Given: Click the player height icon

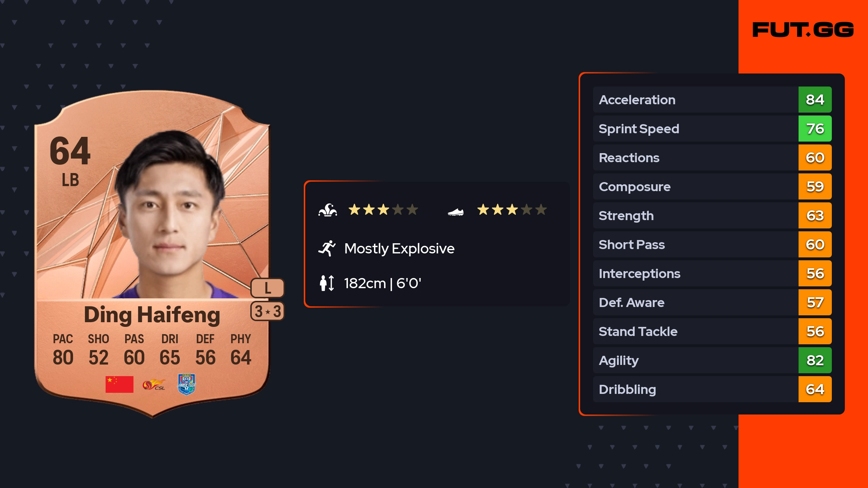Looking at the screenshot, I should (327, 283).
